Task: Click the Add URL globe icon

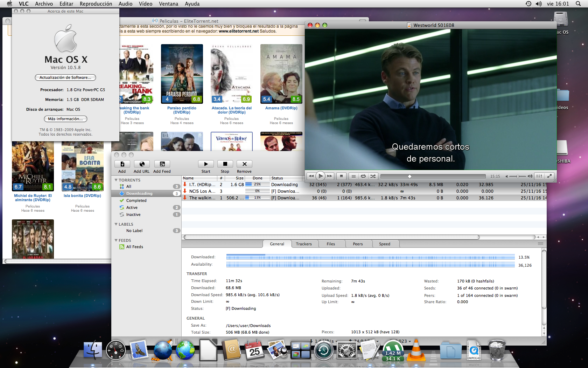Action: (x=142, y=164)
